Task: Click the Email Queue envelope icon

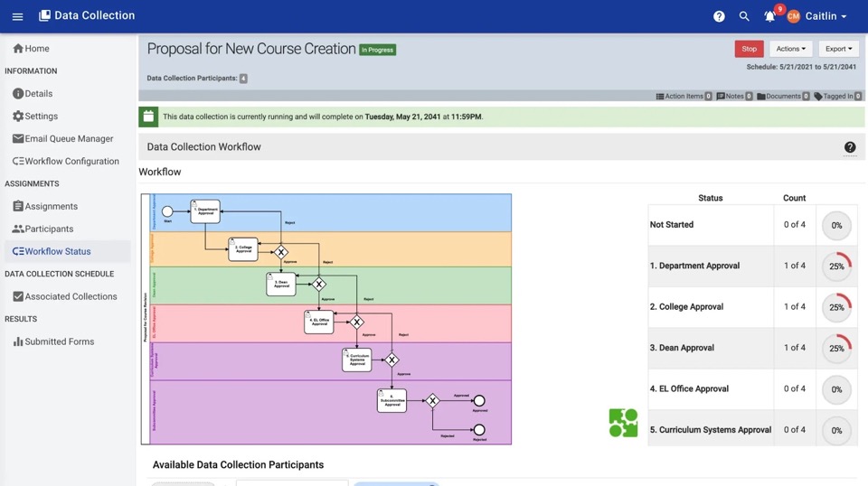Action: click(x=18, y=139)
